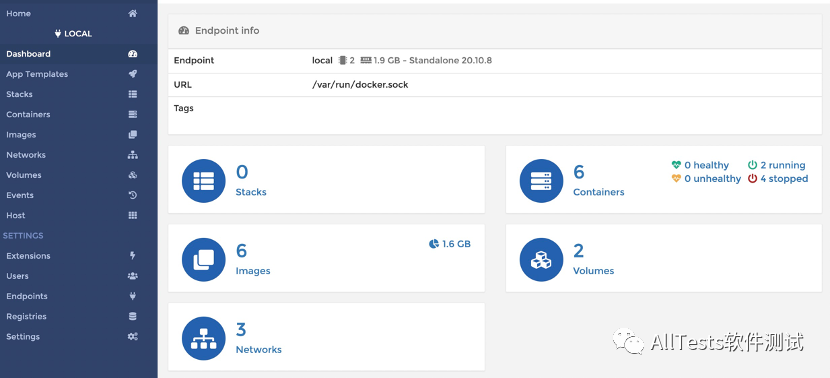Screen dimensions: 830x378
Task: Click the Volumes link in dashboard card
Action: [593, 271]
